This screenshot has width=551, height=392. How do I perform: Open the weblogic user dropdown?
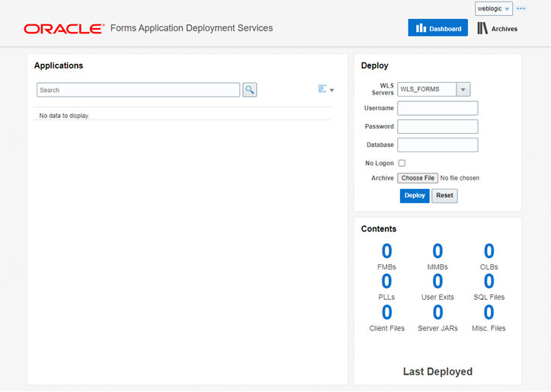[494, 9]
